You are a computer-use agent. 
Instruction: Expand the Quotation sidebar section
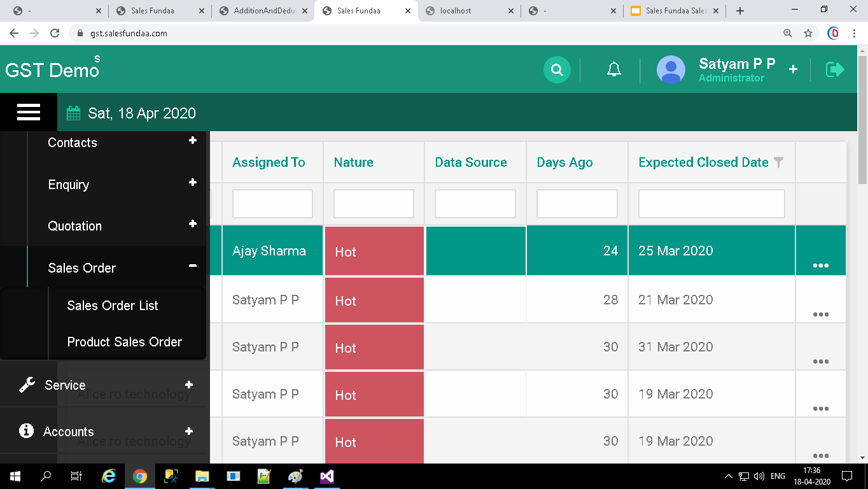click(x=192, y=224)
